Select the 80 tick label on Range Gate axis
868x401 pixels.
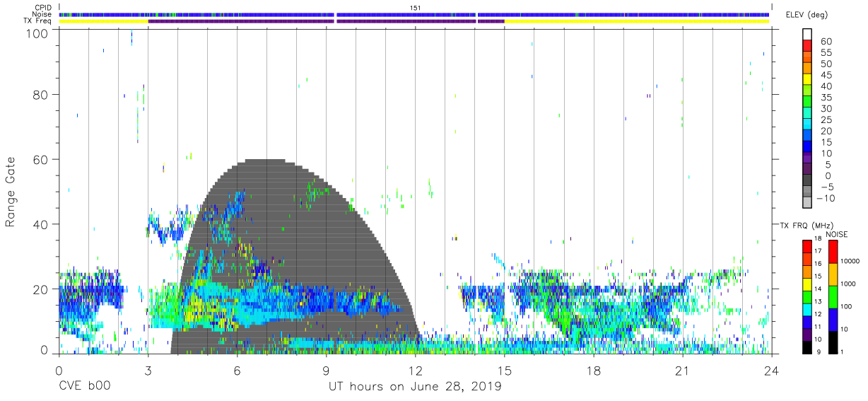40,95
